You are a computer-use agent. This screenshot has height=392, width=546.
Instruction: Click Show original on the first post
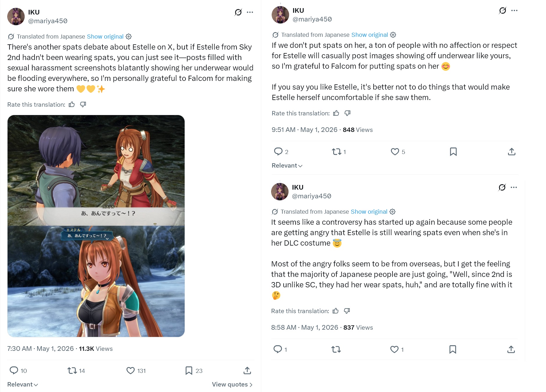(105, 37)
